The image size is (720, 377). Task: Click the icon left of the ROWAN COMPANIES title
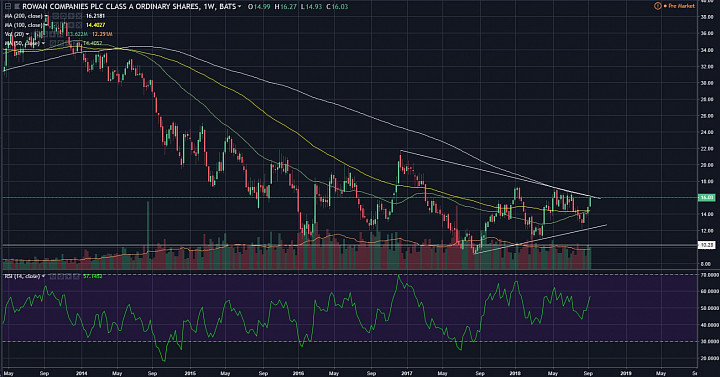[x=17, y=6]
